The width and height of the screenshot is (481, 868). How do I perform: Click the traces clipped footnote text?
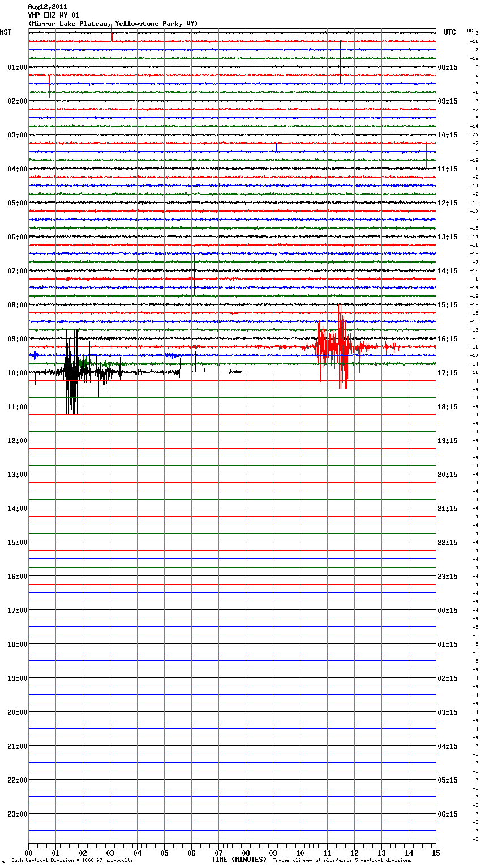pyautogui.click(x=342, y=861)
